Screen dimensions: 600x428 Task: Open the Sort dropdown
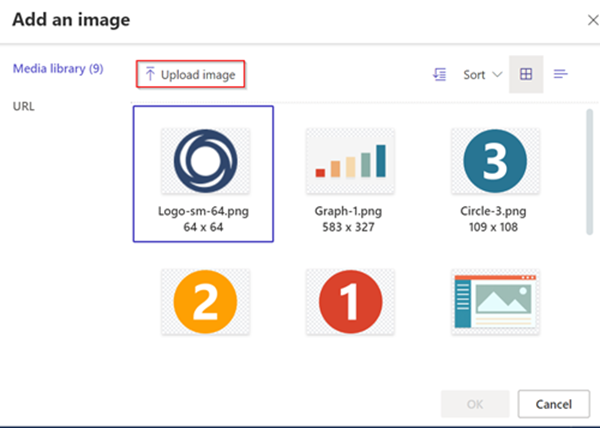coord(482,74)
